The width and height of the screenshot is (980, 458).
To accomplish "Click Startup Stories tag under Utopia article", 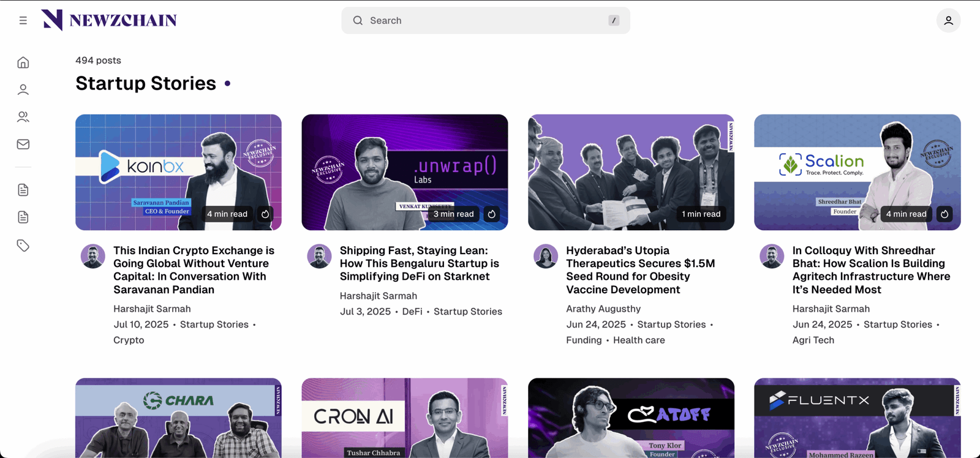I will 671,325.
